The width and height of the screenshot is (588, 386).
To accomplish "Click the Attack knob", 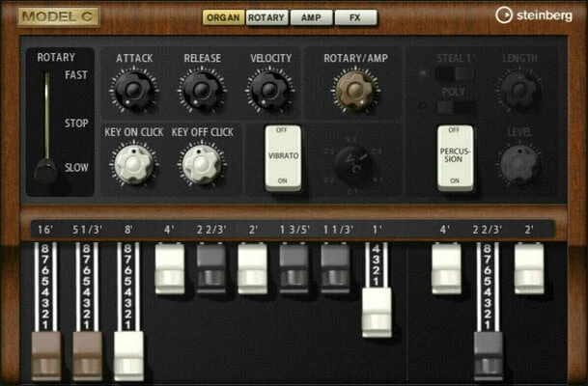I will pyautogui.click(x=133, y=91).
